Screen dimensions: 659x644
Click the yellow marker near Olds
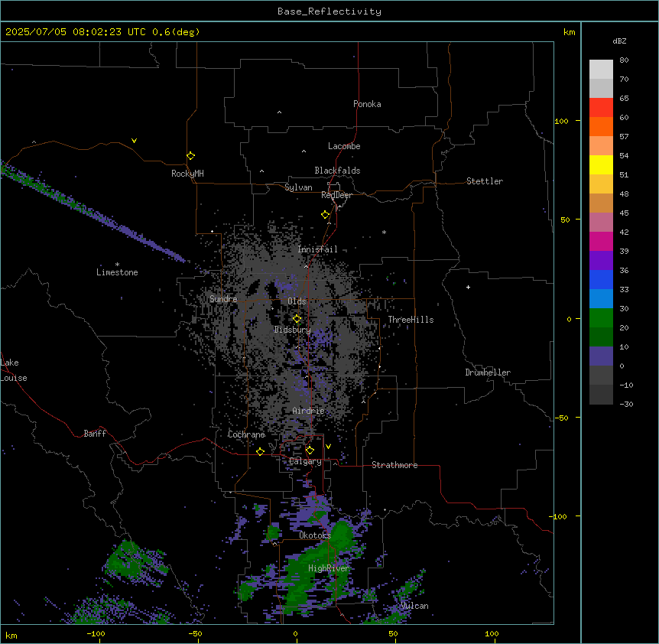tap(297, 319)
